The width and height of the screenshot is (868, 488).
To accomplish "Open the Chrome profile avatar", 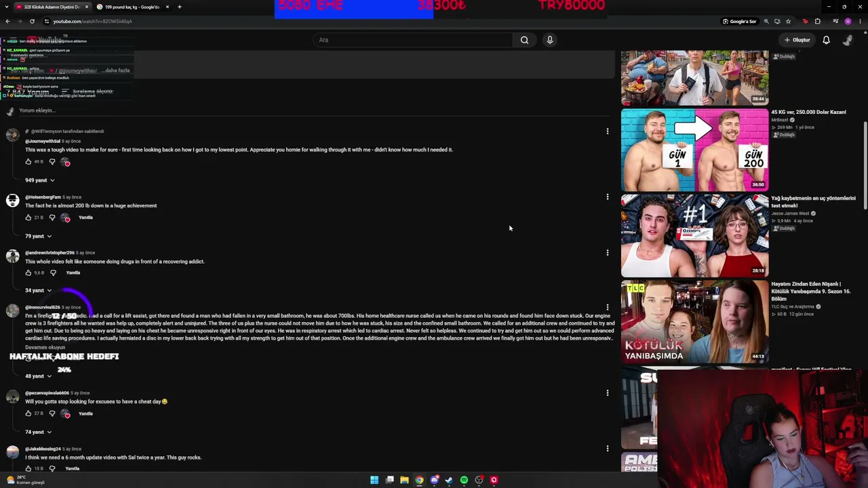I will pyautogui.click(x=848, y=21).
